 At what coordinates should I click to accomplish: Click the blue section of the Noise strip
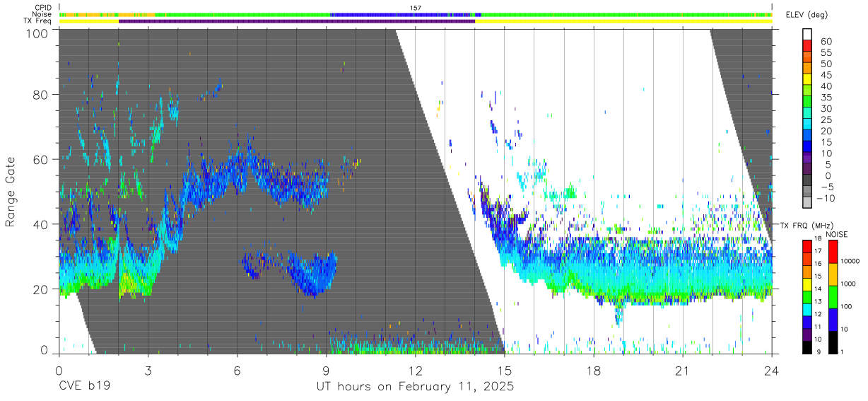pyautogui.click(x=405, y=14)
